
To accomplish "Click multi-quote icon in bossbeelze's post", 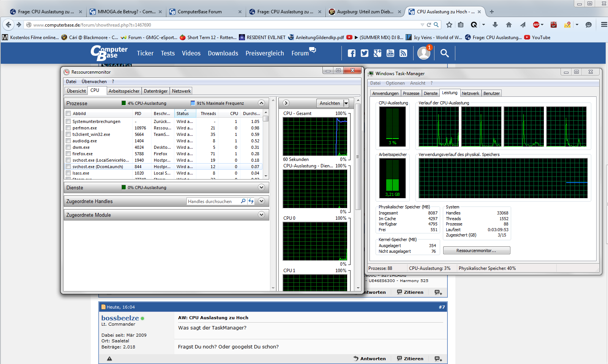I will coord(438,359).
